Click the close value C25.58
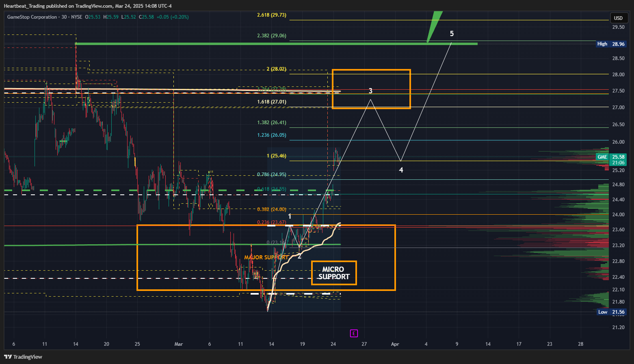 (146, 17)
